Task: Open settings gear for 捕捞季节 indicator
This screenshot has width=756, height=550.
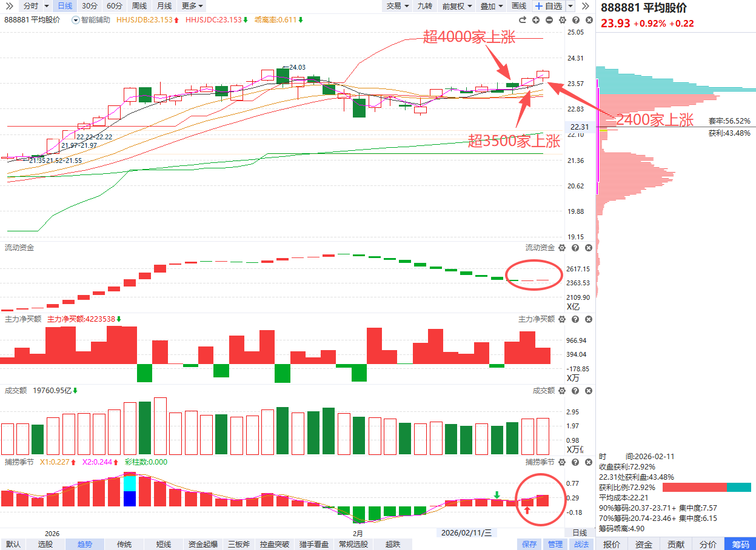Action: click(561, 462)
